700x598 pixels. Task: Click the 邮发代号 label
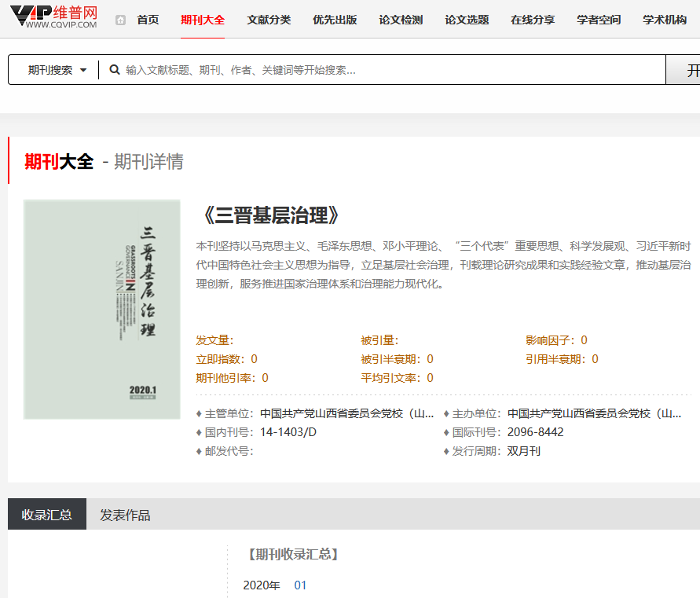coord(229,451)
